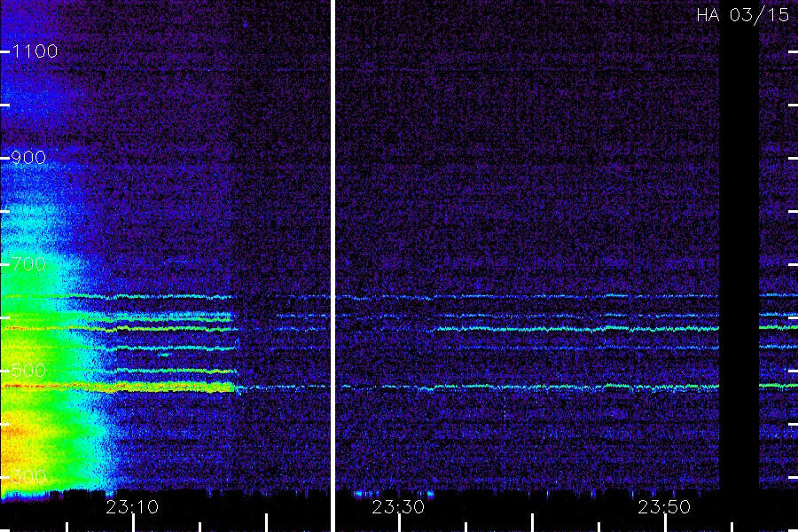This screenshot has width=798, height=532.
Task: Click the 23:50 time axis label
Action: pos(664,507)
